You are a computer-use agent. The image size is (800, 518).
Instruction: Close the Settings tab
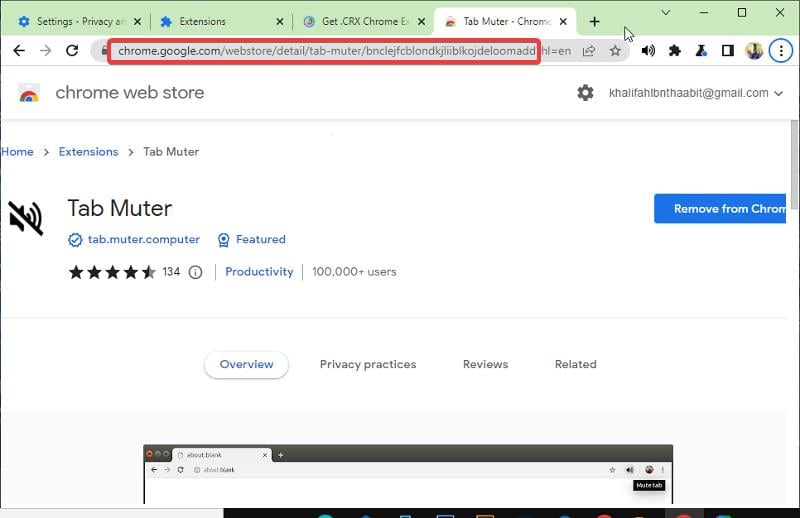[137, 21]
